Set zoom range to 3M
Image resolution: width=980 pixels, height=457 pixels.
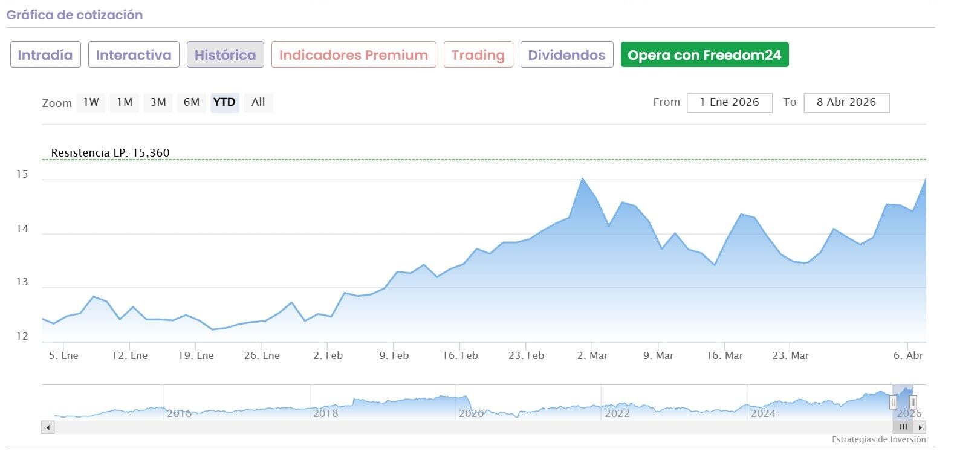coord(158,102)
